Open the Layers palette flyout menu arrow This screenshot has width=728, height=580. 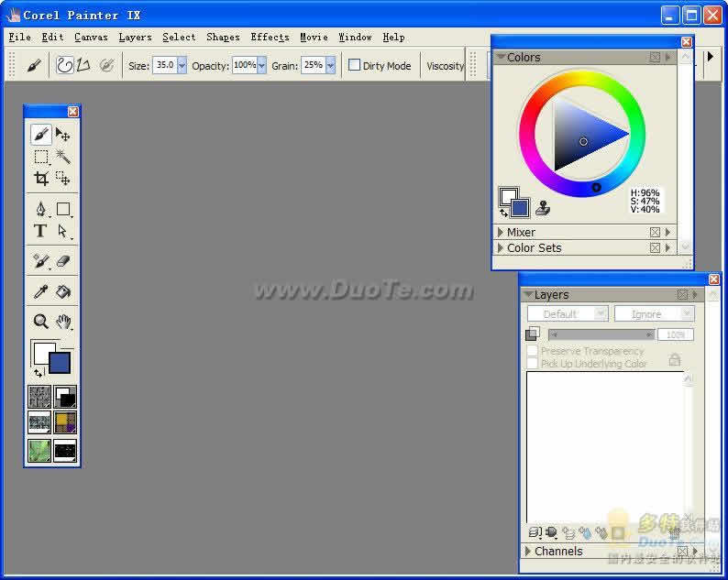click(695, 295)
